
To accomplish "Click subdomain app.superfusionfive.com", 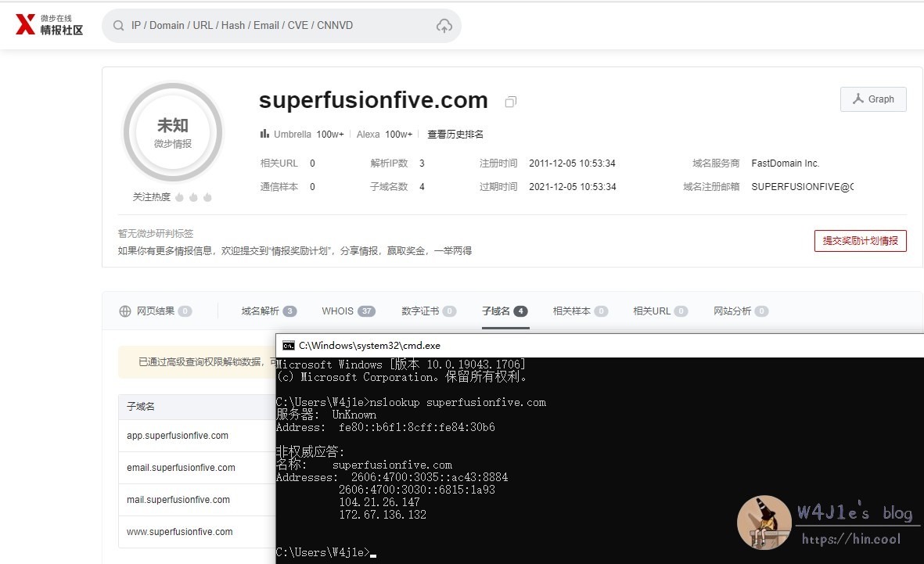I will click(178, 436).
